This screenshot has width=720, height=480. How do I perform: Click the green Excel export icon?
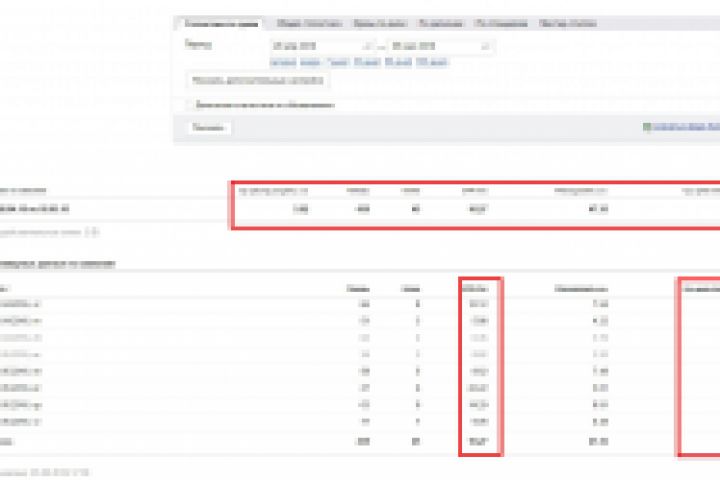(647, 127)
